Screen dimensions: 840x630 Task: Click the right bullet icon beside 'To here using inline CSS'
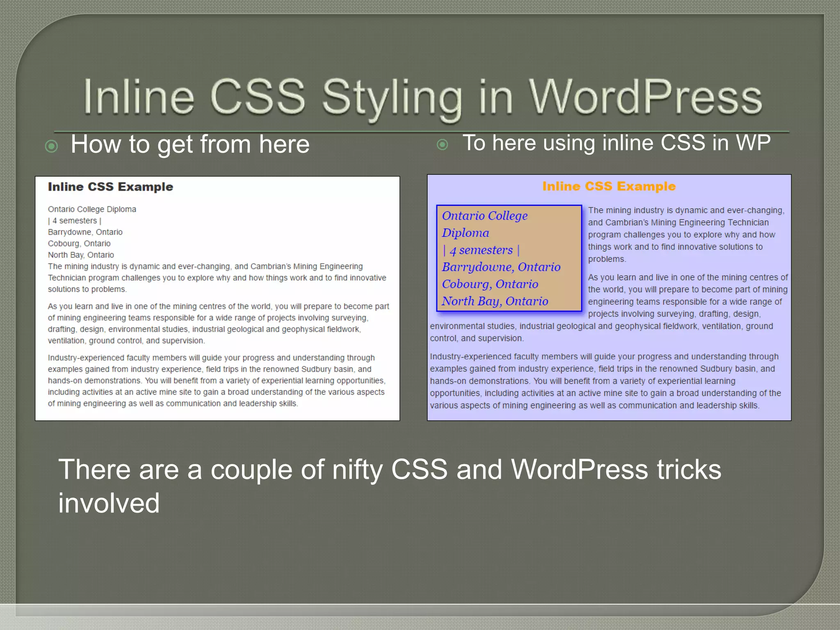pos(442,144)
